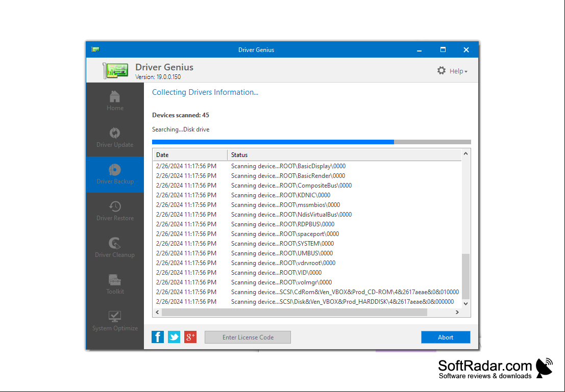Screen dimensions: 565x392
Task: Select the ROOT\mssmbios\0000 log row
Action: tap(307, 205)
